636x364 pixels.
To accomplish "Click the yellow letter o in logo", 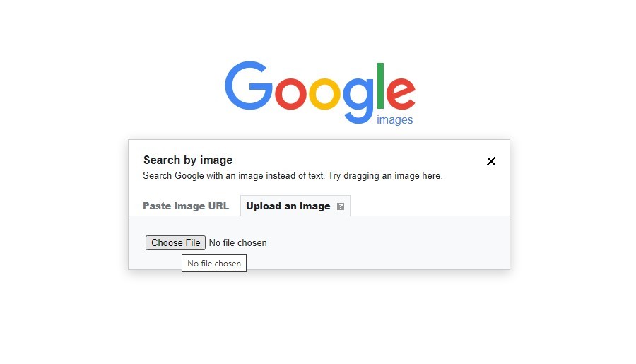I will click(x=324, y=94).
